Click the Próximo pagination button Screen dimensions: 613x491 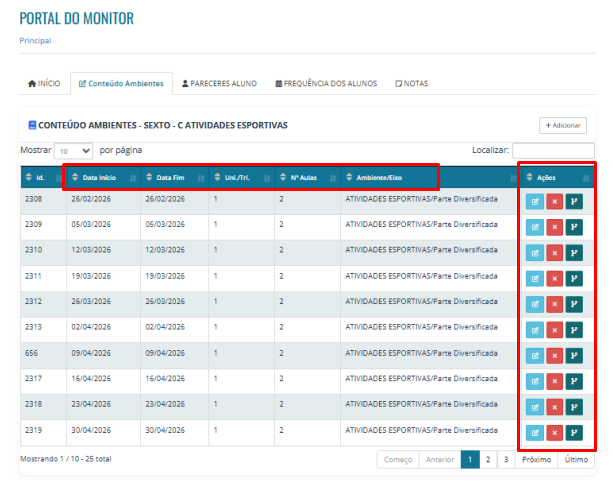pos(536,459)
